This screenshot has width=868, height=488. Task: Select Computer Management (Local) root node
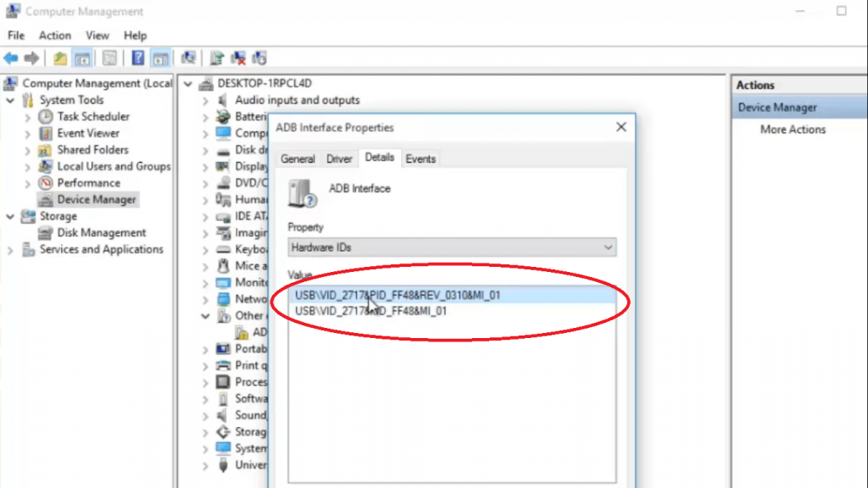point(97,84)
